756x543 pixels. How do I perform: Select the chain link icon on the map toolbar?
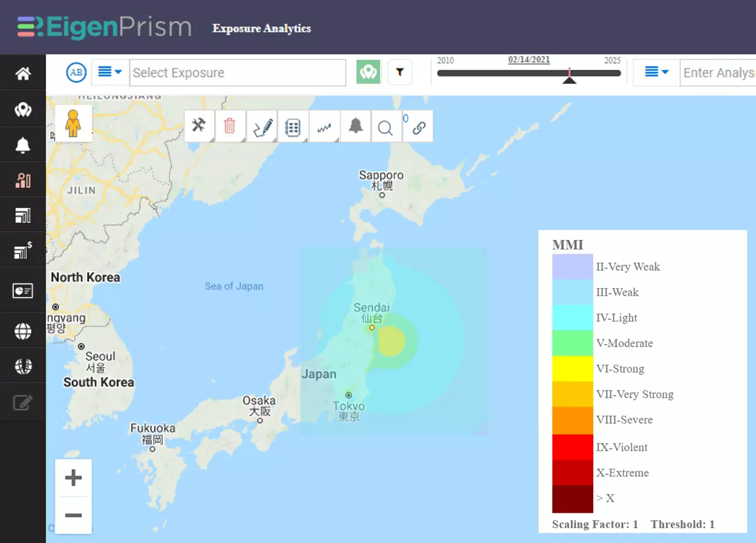[419, 126]
